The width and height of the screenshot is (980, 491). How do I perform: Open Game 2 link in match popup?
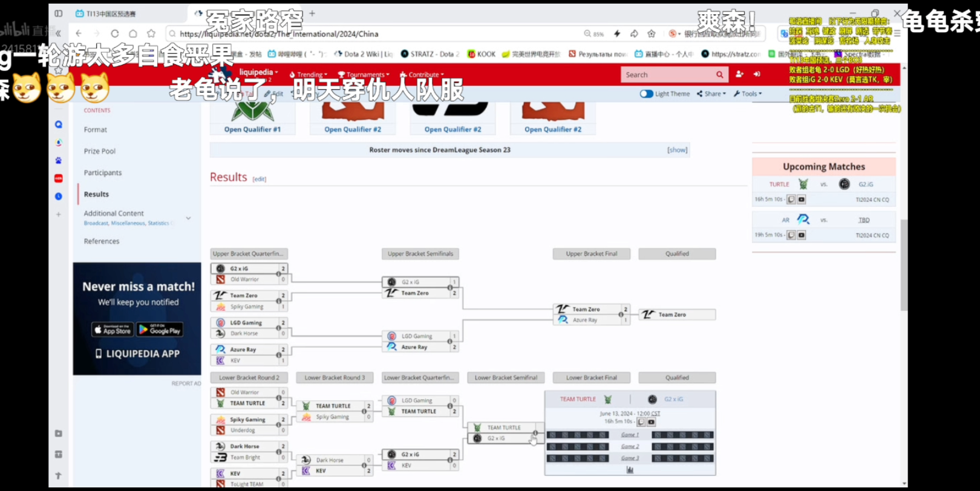click(x=630, y=446)
